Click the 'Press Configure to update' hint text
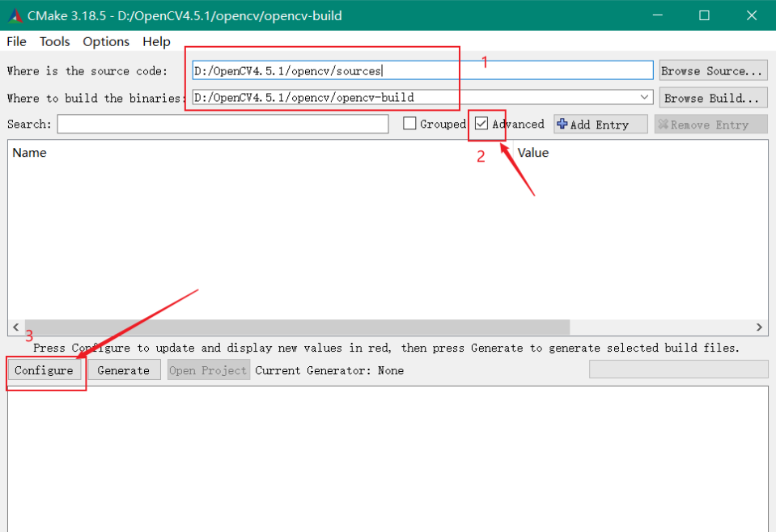This screenshot has width=776, height=532. (x=386, y=348)
